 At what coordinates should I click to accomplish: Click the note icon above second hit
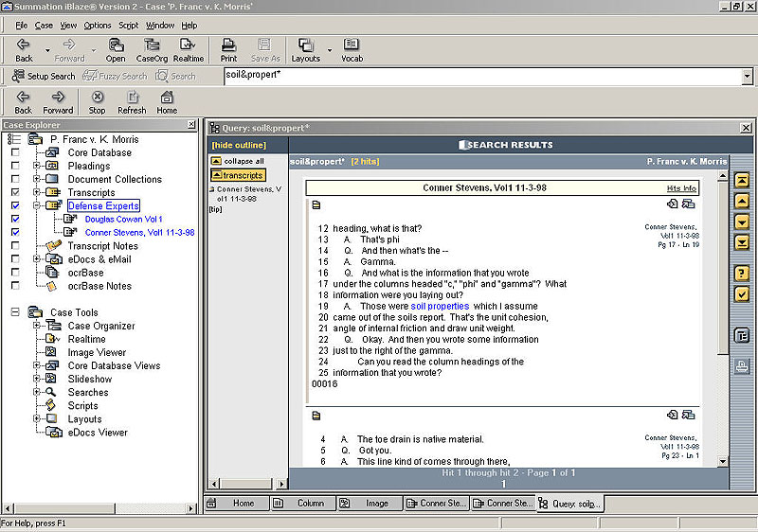316,416
